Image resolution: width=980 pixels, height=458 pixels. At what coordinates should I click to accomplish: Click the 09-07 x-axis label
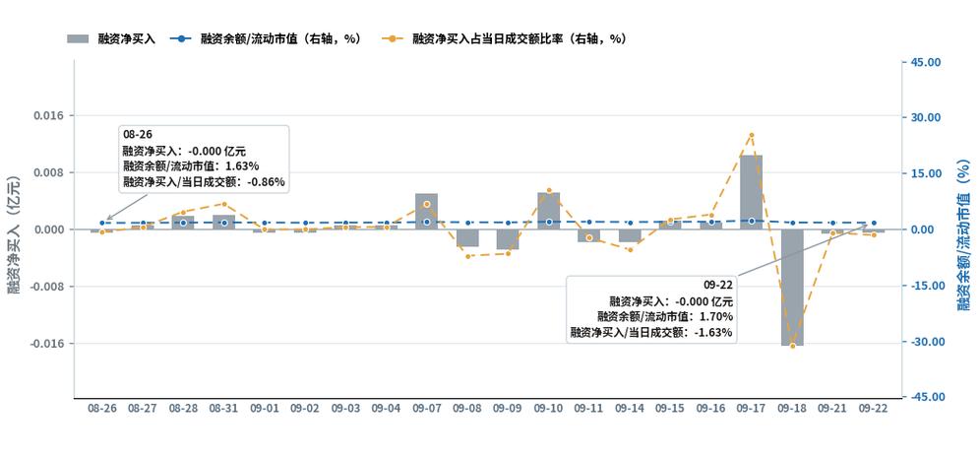[426, 408]
